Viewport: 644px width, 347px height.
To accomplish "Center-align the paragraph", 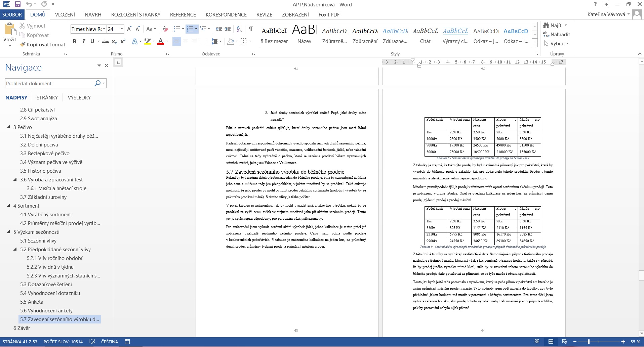I will coord(185,41).
